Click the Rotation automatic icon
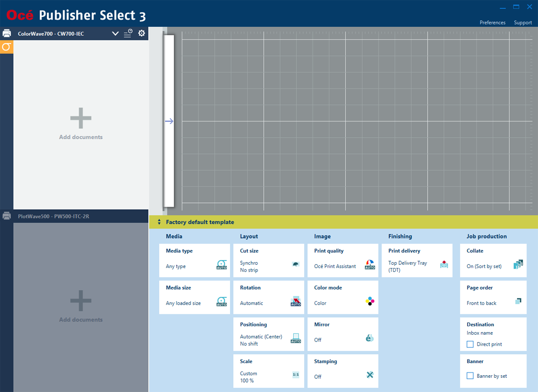Screen dimensions: 538x392 pos(296,301)
